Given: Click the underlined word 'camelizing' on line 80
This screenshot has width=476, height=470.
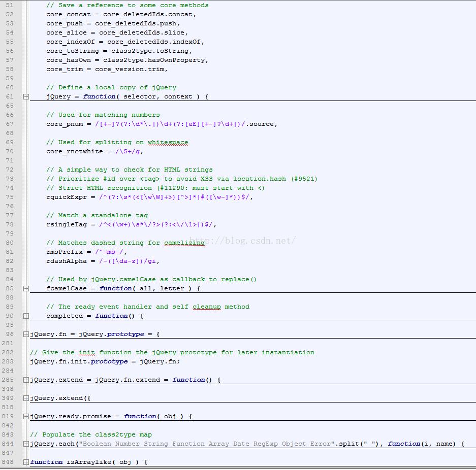Looking at the screenshot, I should (x=184, y=243).
